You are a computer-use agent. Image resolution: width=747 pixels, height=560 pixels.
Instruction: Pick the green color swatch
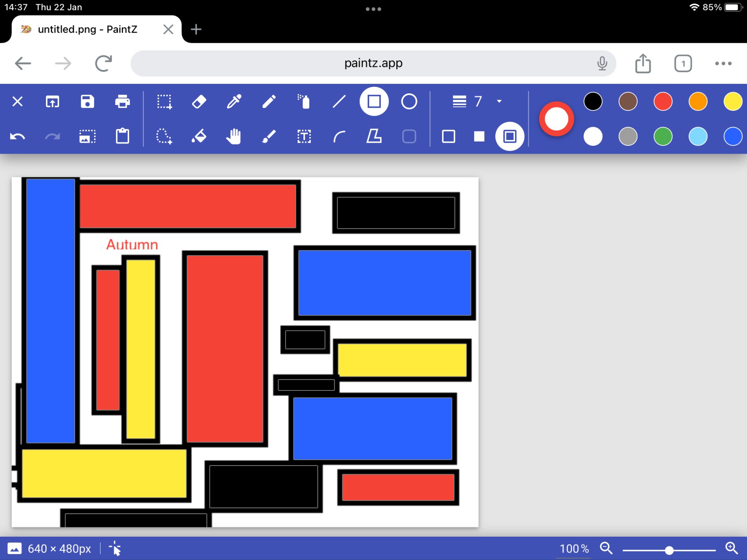(x=663, y=136)
